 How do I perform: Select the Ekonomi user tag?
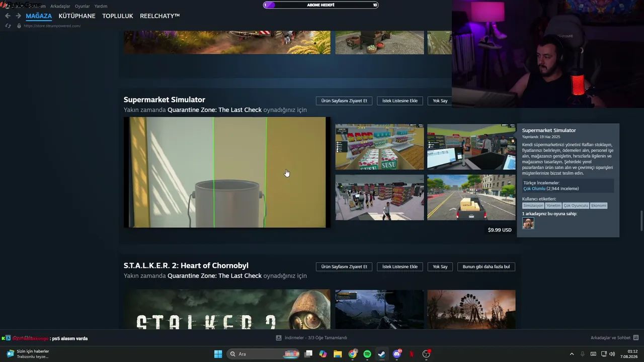[598, 206]
